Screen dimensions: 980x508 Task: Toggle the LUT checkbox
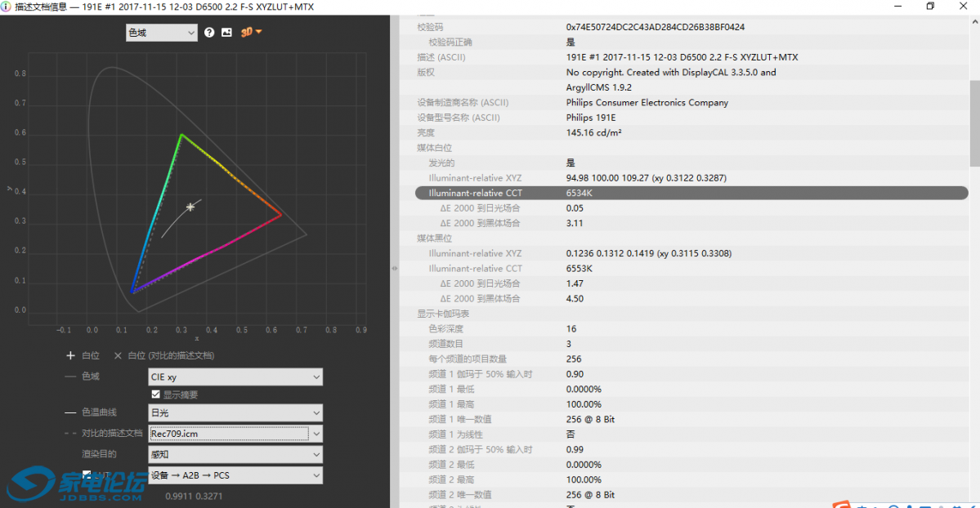pos(87,475)
